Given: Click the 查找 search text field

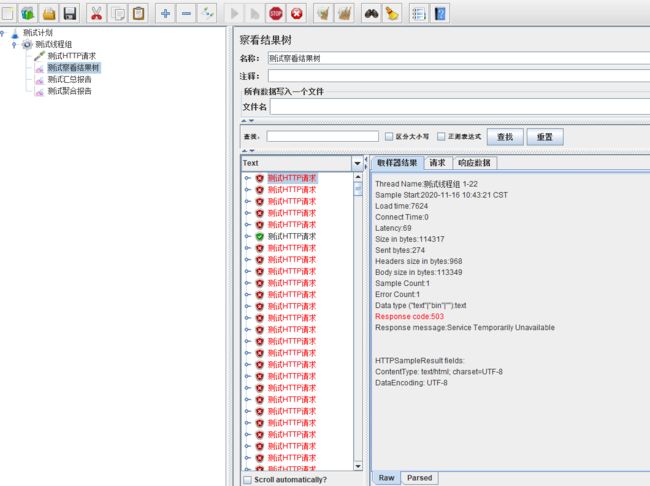Looking at the screenshot, I should coord(323,136).
